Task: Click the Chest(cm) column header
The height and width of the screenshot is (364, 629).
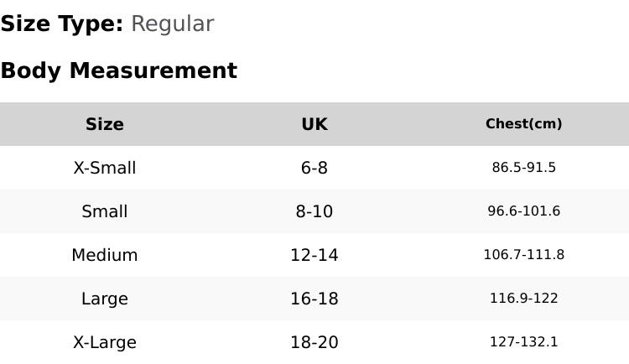Action: coord(524,124)
